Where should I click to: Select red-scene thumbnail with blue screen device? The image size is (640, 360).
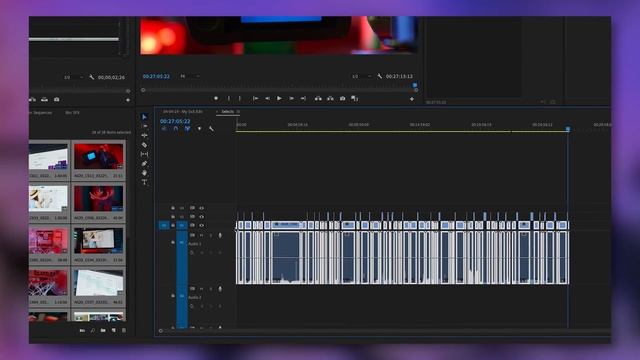pyautogui.click(x=98, y=156)
